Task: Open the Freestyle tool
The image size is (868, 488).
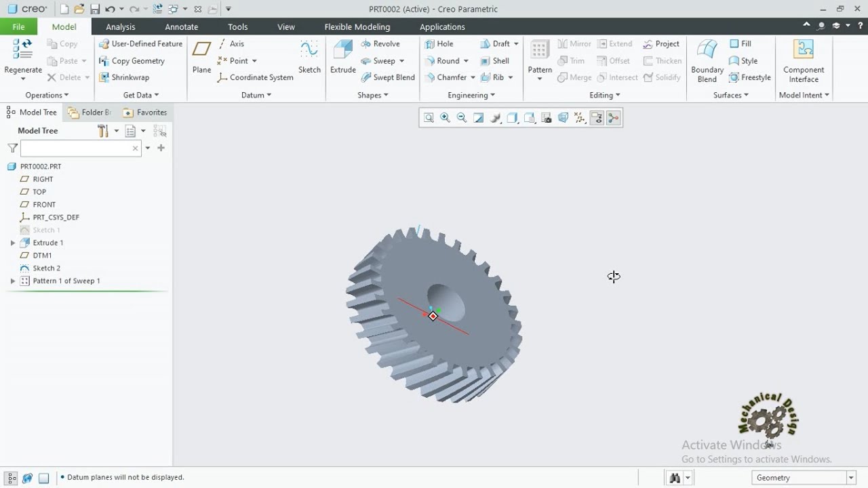Action: point(750,77)
